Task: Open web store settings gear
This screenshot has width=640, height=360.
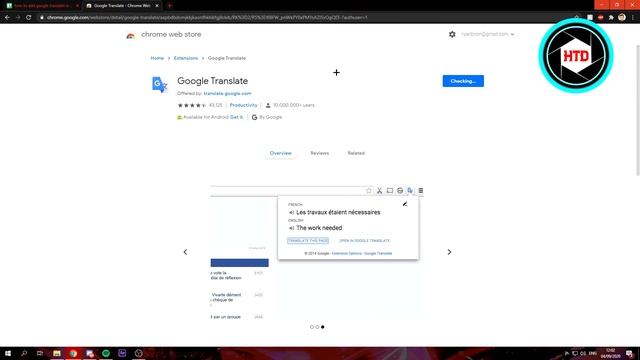Action: (452, 34)
